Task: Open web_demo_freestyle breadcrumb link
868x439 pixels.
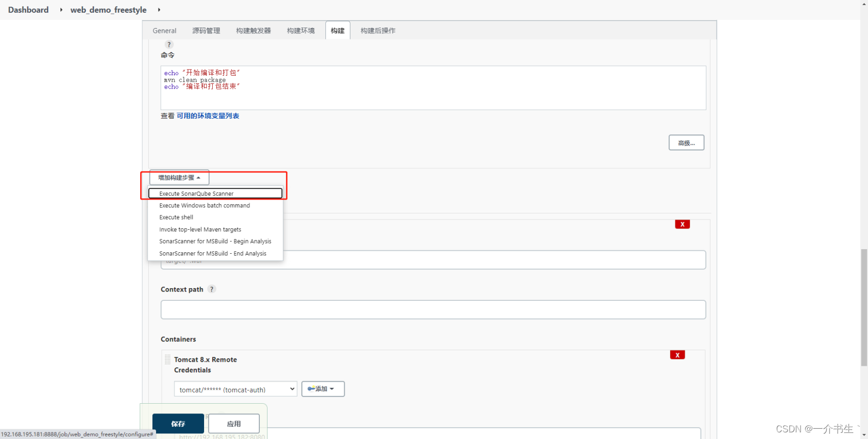Action: tap(108, 10)
